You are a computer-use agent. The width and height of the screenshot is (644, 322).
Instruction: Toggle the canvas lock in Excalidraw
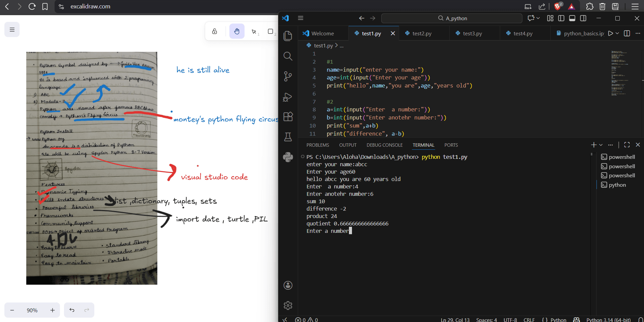215,31
